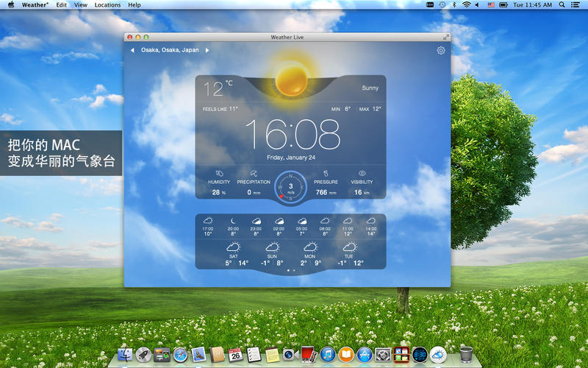Click the MIN 6° value
This screenshot has width=588, height=368.
click(x=341, y=109)
